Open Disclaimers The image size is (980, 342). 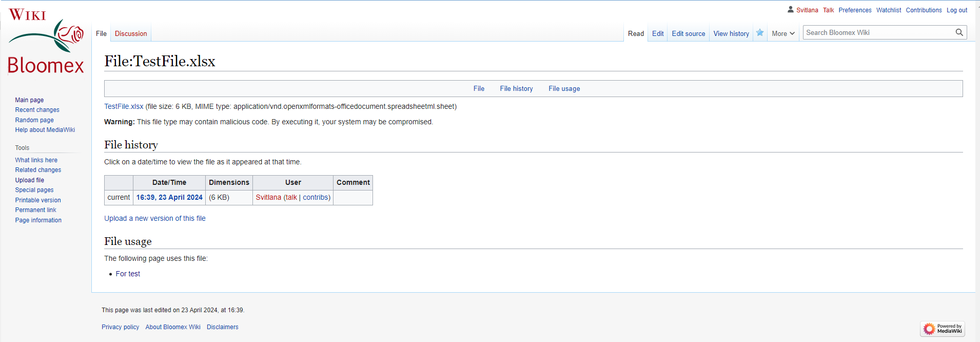coord(223,327)
